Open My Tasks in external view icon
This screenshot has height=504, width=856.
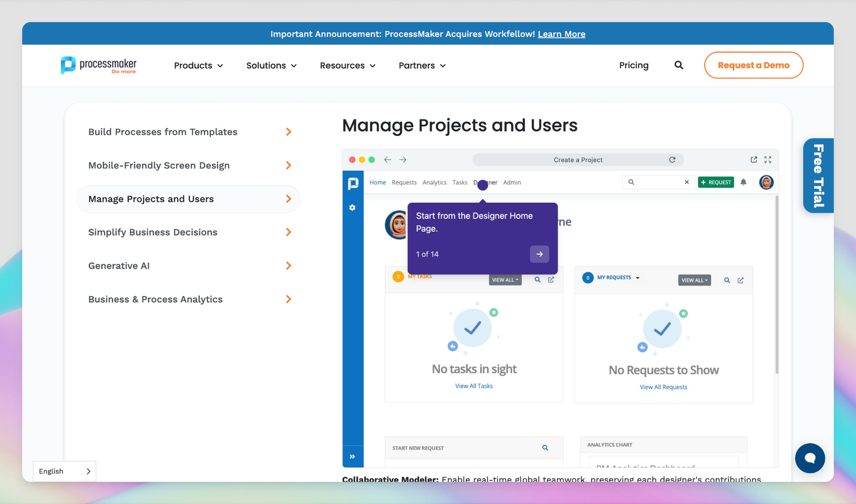(551, 280)
